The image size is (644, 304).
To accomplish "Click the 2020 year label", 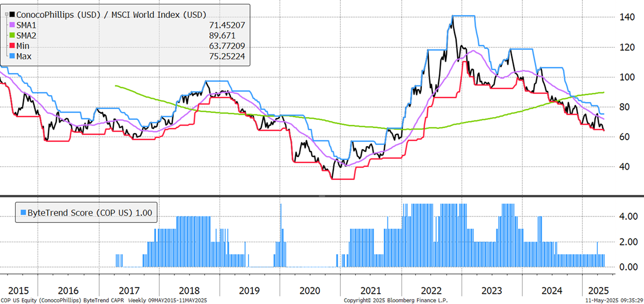I will click(x=309, y=289).
